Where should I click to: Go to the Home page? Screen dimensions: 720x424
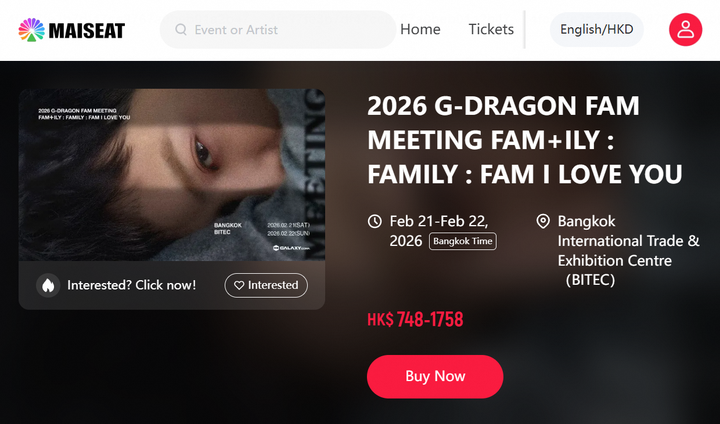click(x=420, y=30)
